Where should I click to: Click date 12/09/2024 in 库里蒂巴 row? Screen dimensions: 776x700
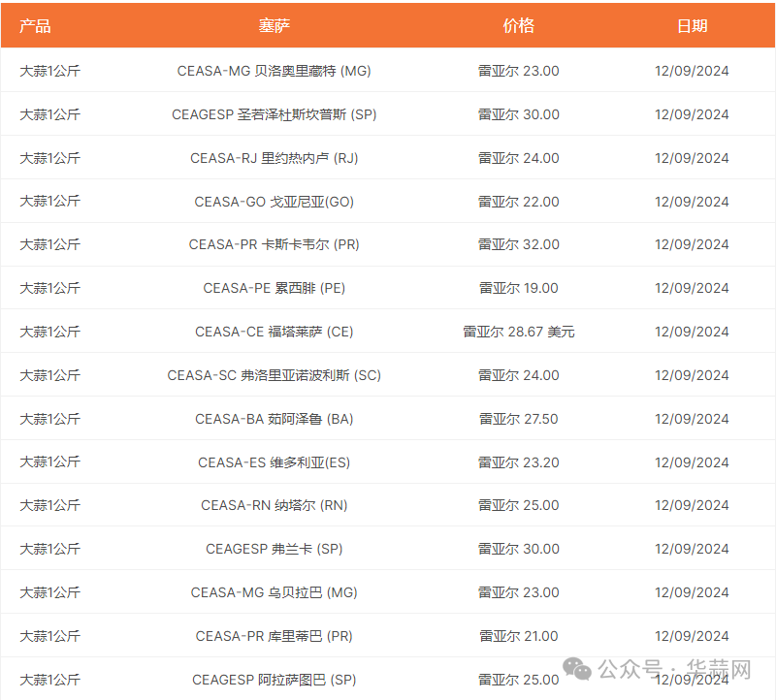coord(692,636)
